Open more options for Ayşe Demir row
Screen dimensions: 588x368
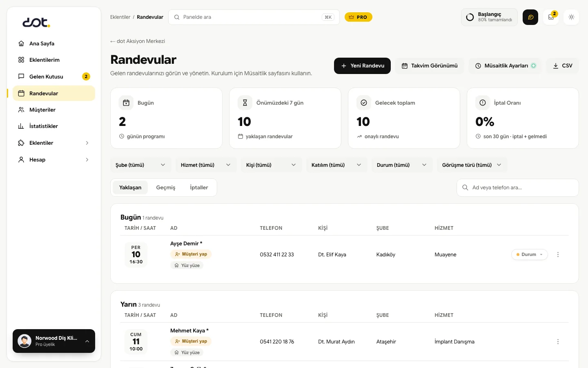click(x=558, y=254)
